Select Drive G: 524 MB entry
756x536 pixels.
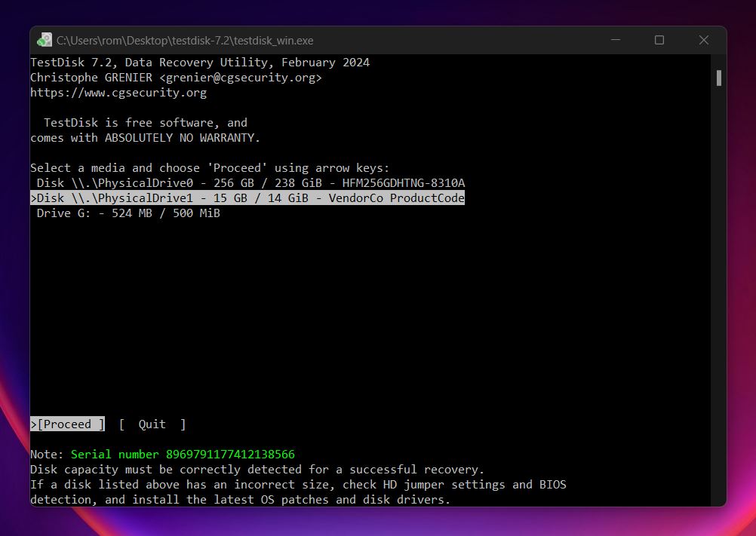point(128,213)
